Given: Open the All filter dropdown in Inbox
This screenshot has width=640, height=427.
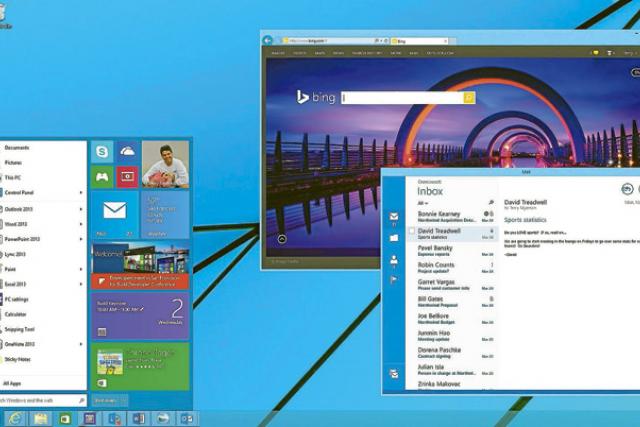Looking at the screenshot, I should tap(422, 203).
